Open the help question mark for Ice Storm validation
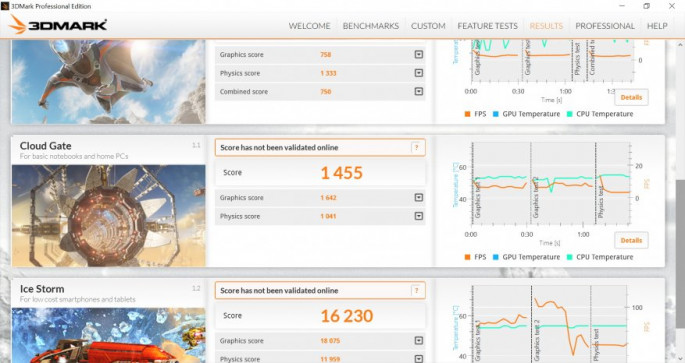The image size is (685, 363). point(416,290)
